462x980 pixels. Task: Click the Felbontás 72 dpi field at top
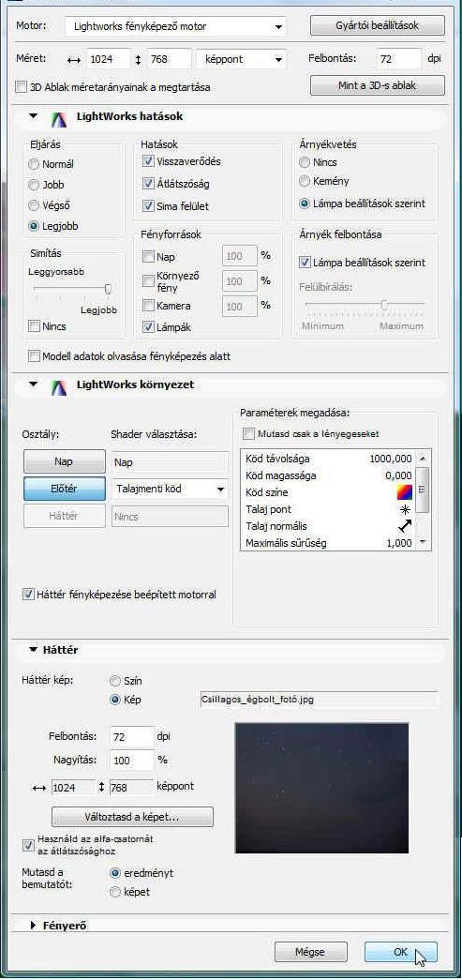pyautogui.click(x=399, y=59)
